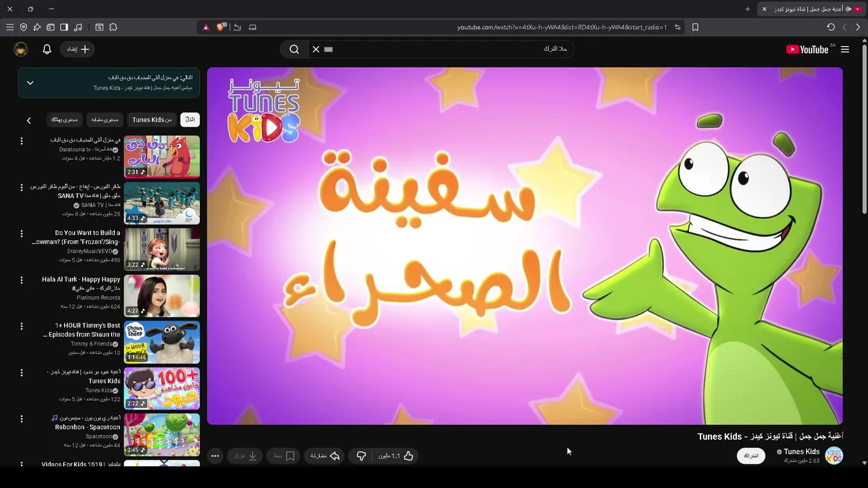
Task: Click the tab search icon in toolbar
Action: 99,27
